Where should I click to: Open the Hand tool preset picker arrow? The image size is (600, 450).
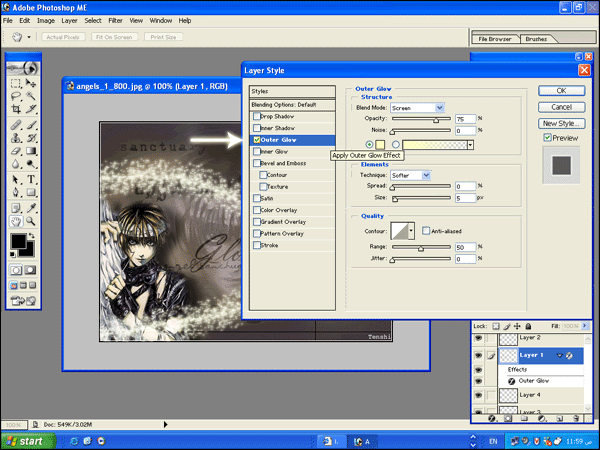click(29, 37)
